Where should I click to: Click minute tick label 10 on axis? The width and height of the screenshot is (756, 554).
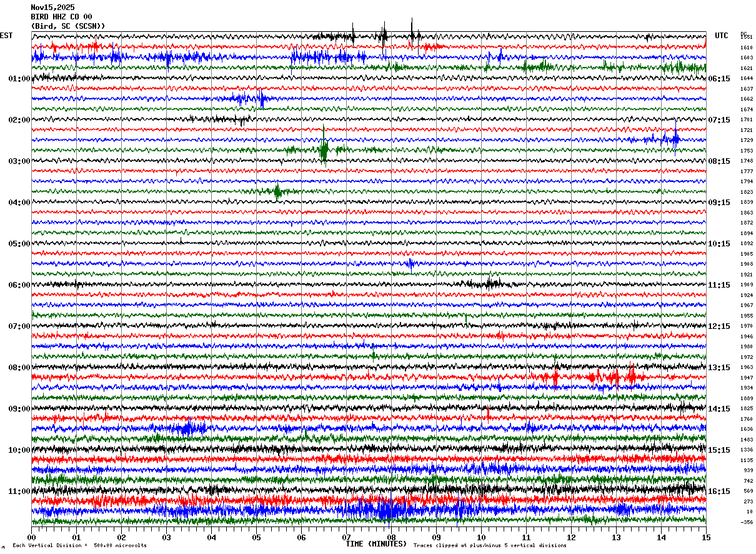[481, 537]
